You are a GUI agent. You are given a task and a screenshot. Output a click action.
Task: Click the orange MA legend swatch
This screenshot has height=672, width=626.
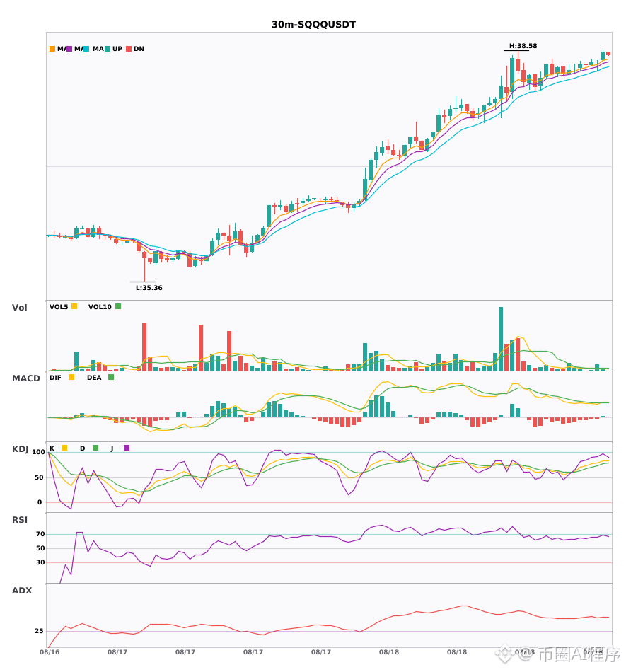(52, 49)
